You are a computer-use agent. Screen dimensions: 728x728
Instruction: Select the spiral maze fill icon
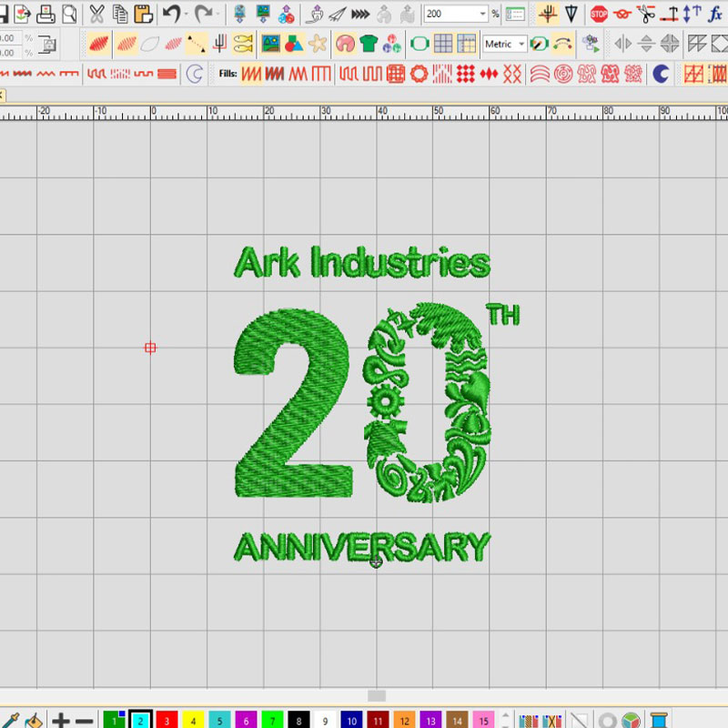pos(563,74)
